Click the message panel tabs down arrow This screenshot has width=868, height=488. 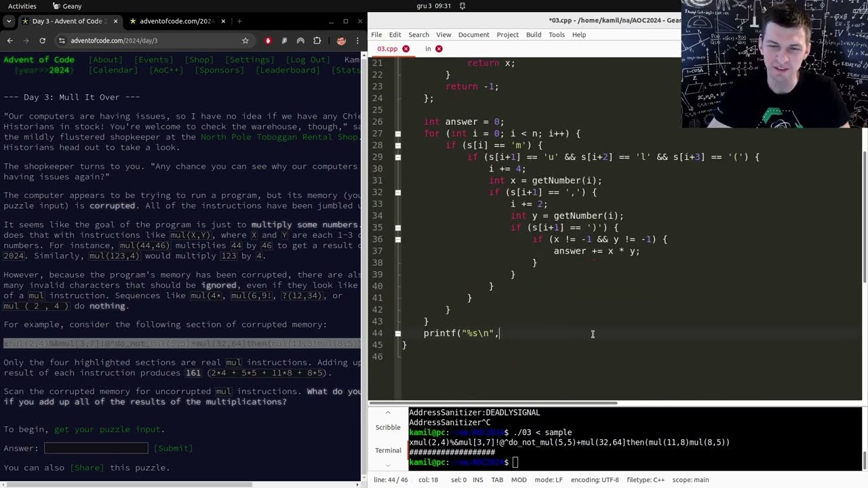[388, 465]
